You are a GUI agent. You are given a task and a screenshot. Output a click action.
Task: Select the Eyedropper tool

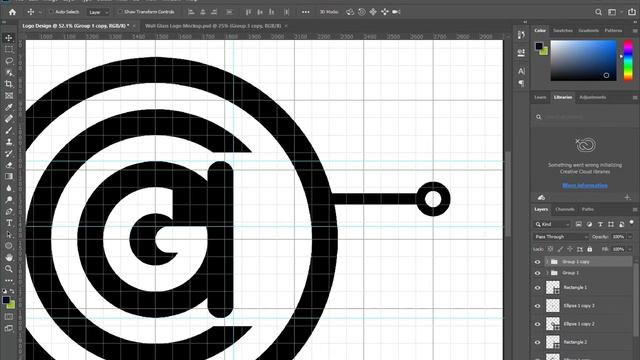[9, 107]
